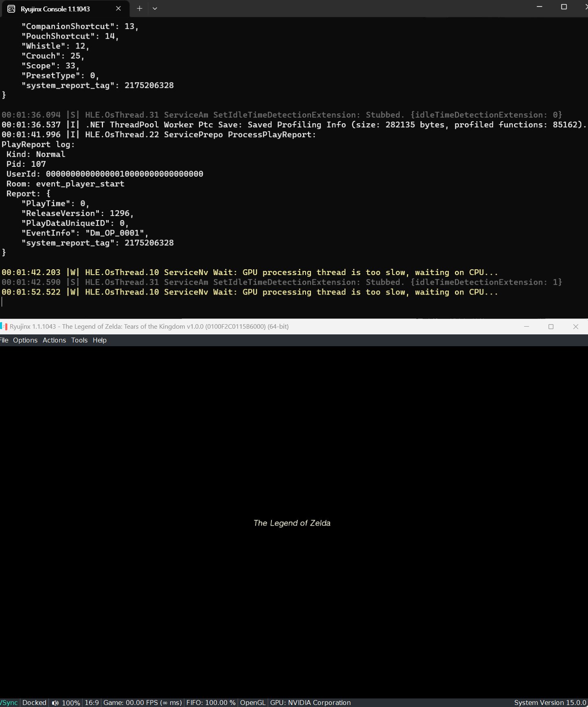
Task: Open a new terminal tab with plus icon
Action: click(139, 9)
